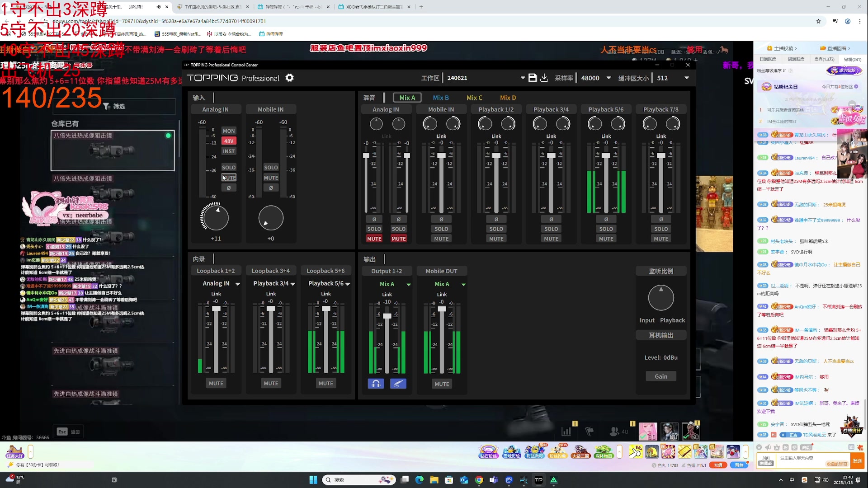Bookmark this page with star icon
Screen dimensions: 868x488
(818, 21)
